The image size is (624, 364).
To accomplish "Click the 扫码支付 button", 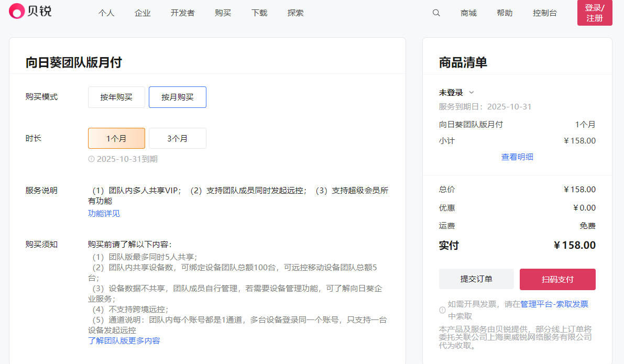I will coord(557,279).
